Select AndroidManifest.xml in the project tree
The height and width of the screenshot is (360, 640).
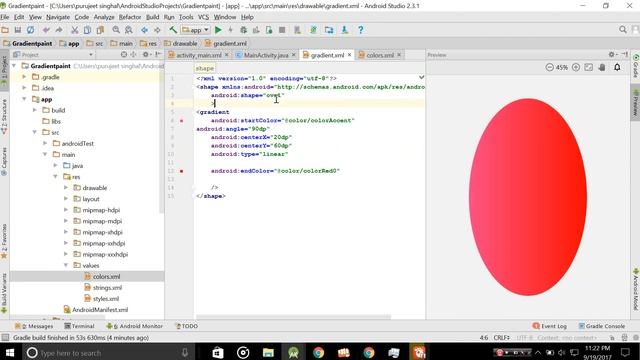click(96, 309)
